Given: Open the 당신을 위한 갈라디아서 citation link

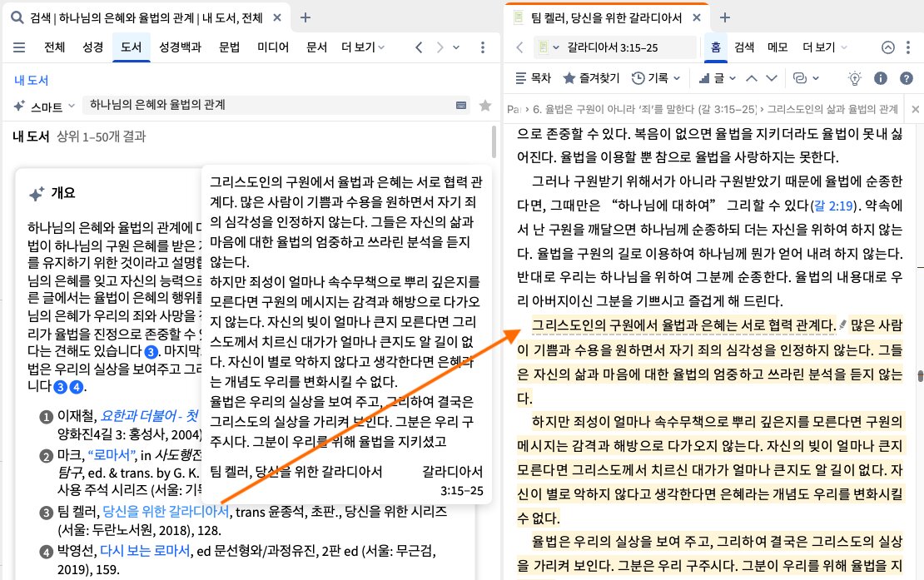Looking at the screenshot, I should 166,511.
